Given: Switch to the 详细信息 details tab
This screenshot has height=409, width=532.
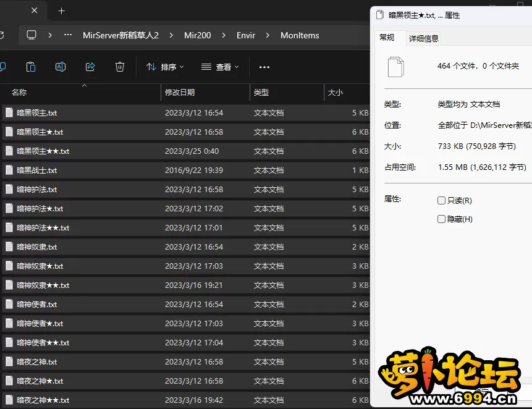Looking at the screenshot, I should coord(424,39).
